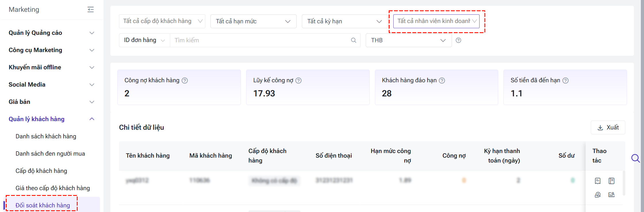Click the magnifier icon in search field
This screenshot has width=644, height=212.
[x=353, y=40]
